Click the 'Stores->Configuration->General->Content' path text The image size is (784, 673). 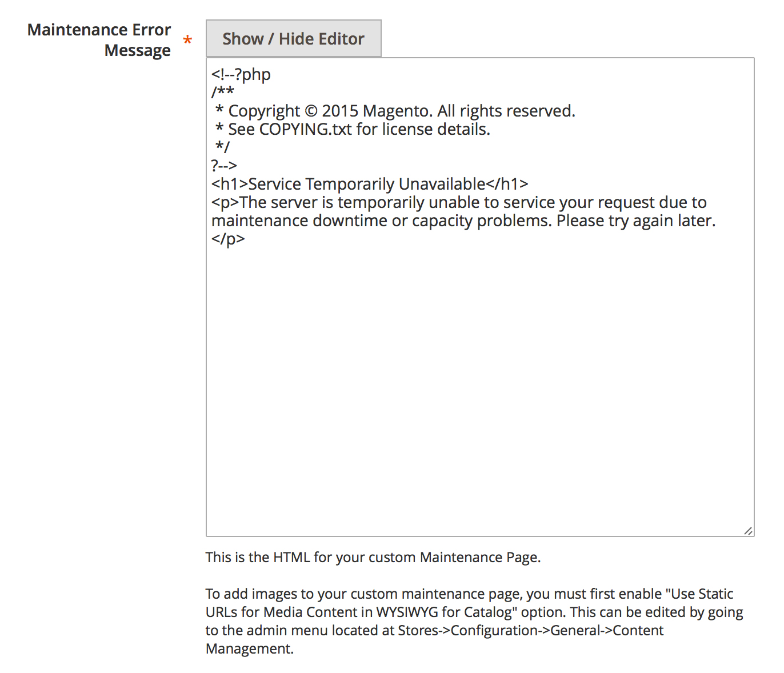coord(531,630)
